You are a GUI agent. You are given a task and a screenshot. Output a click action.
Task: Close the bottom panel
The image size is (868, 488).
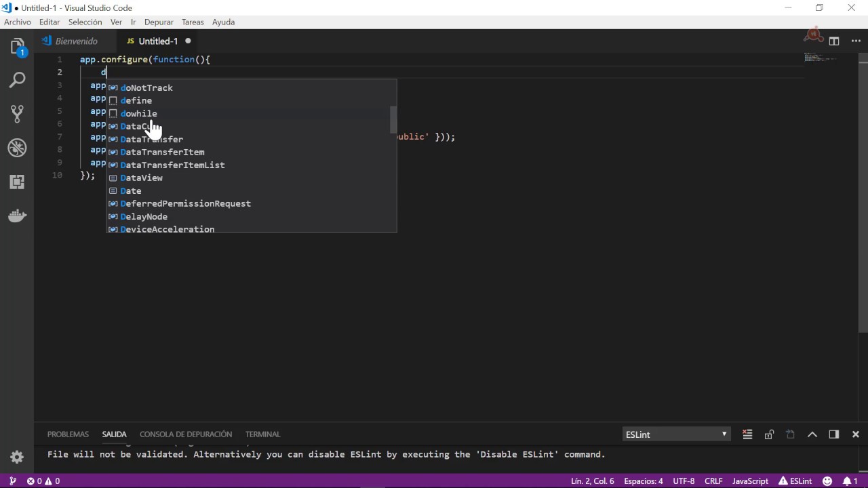[x=856, y=434]
